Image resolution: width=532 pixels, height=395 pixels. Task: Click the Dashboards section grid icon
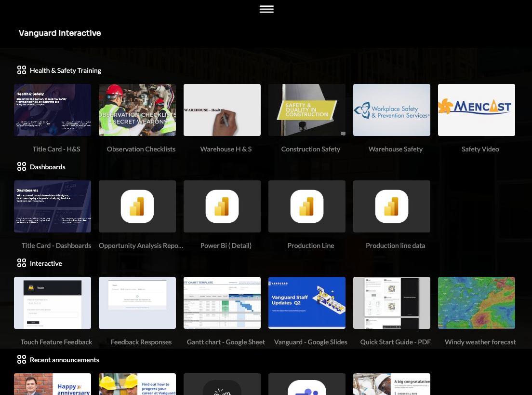(x=22, y=167)
